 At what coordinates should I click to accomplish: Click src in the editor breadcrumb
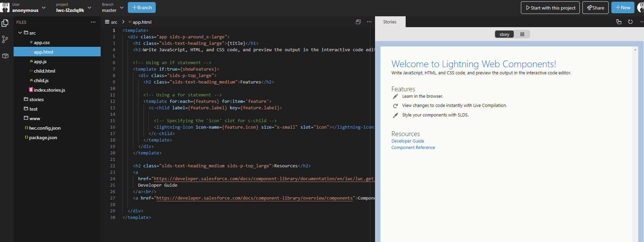pos(114,22)
